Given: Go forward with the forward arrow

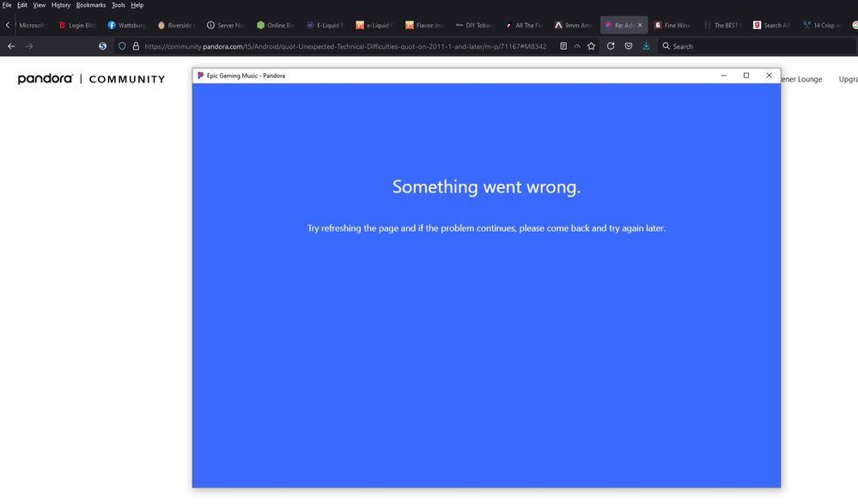Looking at the screenshot, I should click(29, 46).
